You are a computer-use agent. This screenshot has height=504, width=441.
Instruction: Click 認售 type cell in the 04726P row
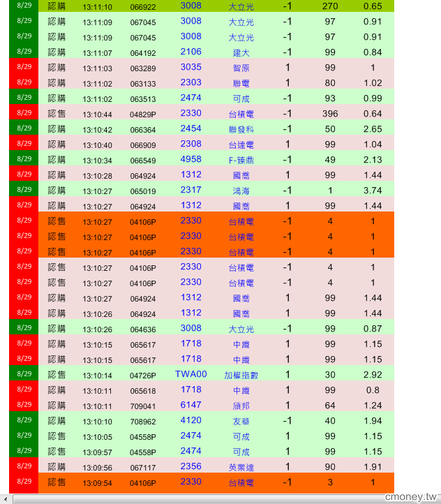pyautogui.click(x=57, y=374)
